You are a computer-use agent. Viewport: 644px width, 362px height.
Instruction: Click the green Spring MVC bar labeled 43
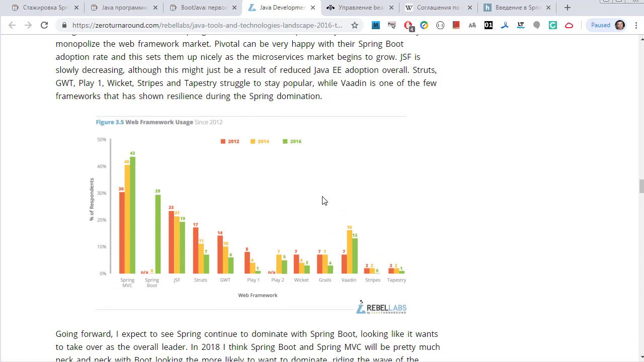133,215
